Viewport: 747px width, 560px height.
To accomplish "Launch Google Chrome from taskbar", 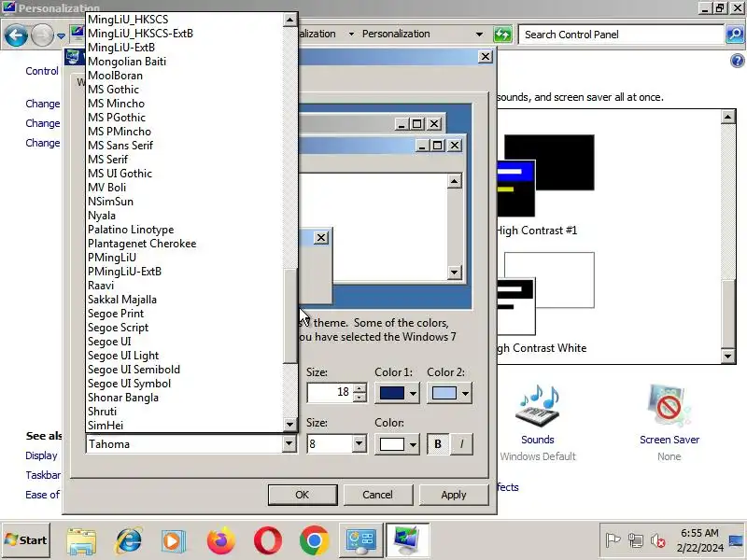I will point(314,540).
